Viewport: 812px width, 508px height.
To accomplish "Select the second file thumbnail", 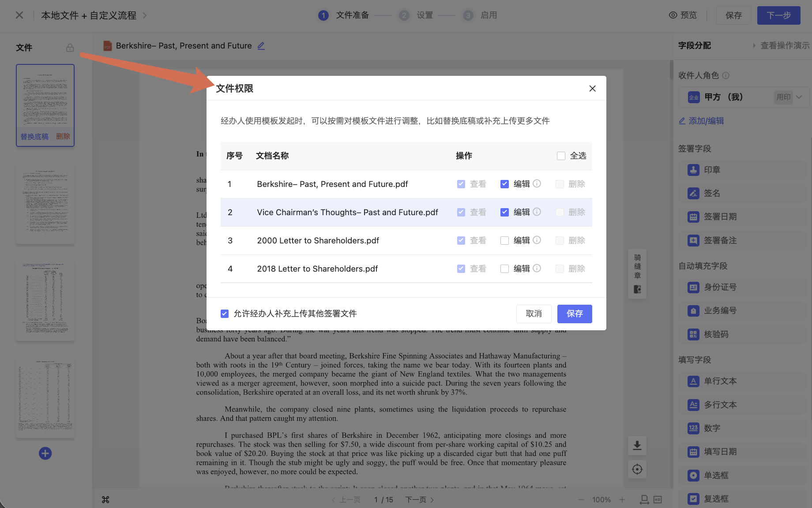I will 45,203.
